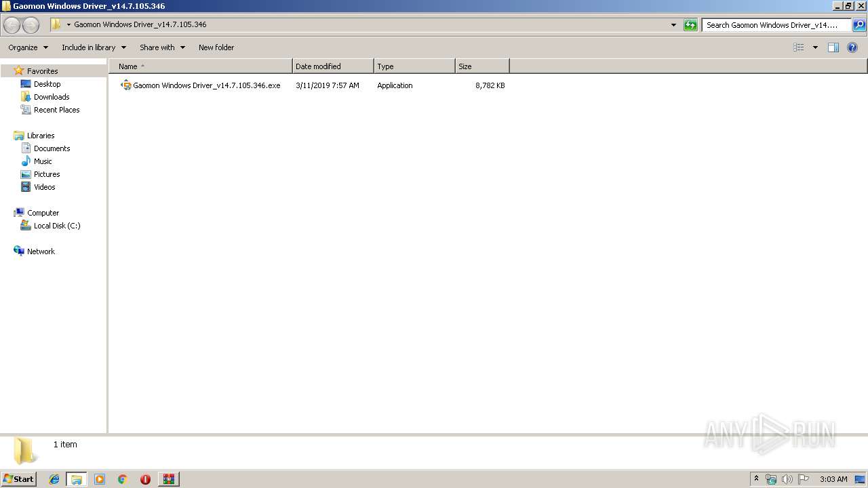Open the view options dropdown arrow

coord(815,47)
